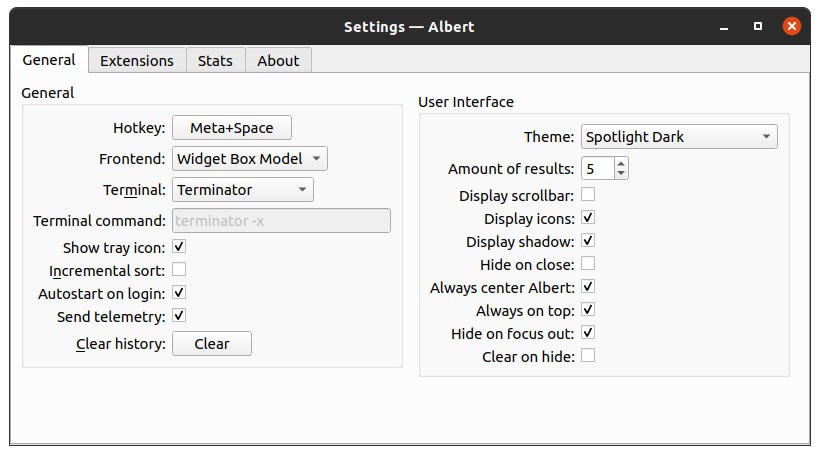Image resolution: width=820 pixels, height=455 pixels.
Task: Increase Amount of results with up arrow
Action: pyautogui.click(x=621, y=164)
